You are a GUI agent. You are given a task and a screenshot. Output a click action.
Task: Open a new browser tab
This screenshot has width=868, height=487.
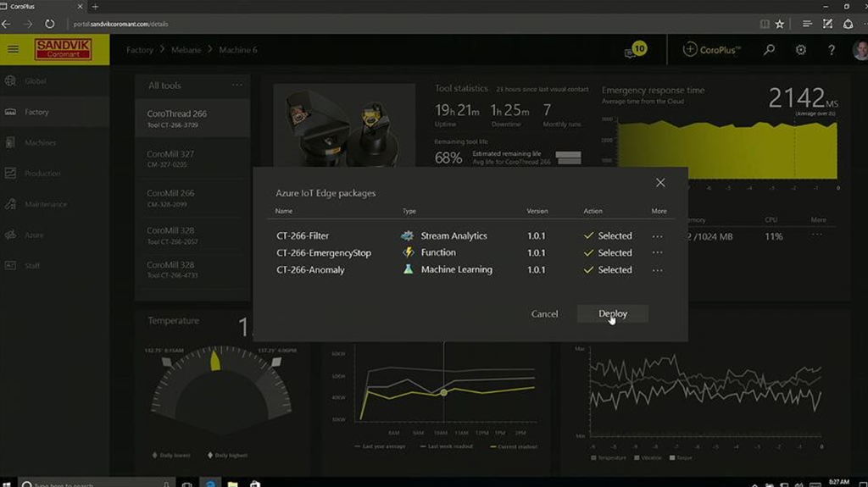(x=95, y=7)
